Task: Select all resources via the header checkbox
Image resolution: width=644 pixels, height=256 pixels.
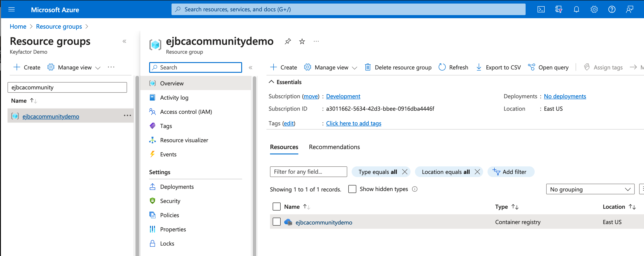Action: [x=276, y=206]
